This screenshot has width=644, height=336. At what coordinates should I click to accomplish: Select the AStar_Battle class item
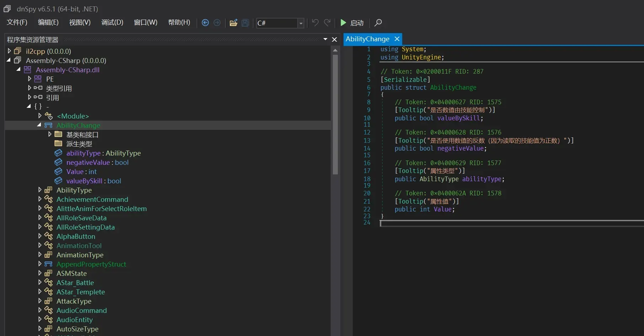pos(75,283)
